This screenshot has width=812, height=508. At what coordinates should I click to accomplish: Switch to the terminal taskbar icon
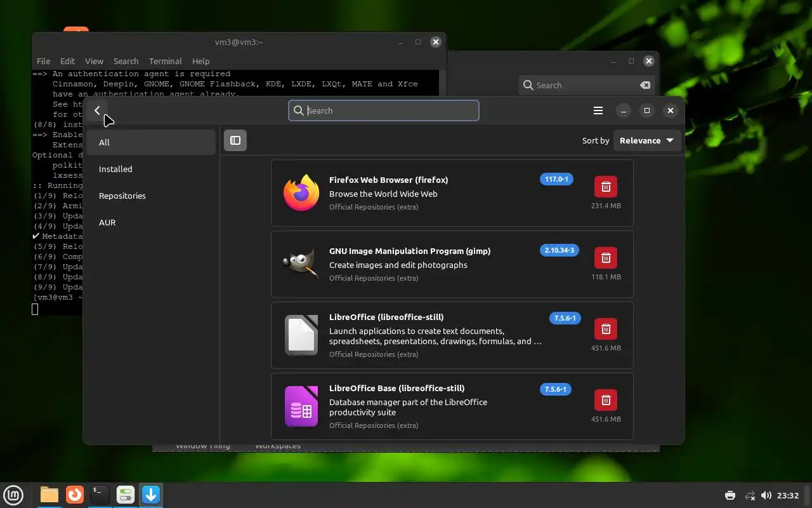coord(100,495)
